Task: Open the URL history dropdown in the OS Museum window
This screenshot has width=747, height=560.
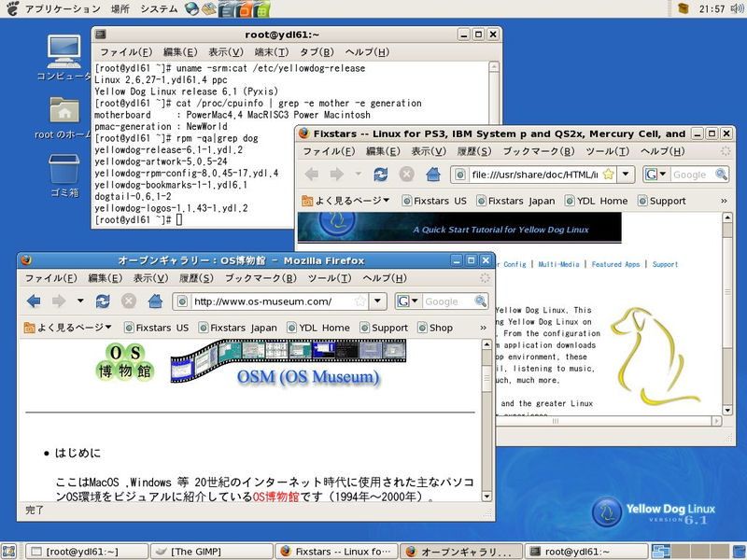Action: point(377,301)
